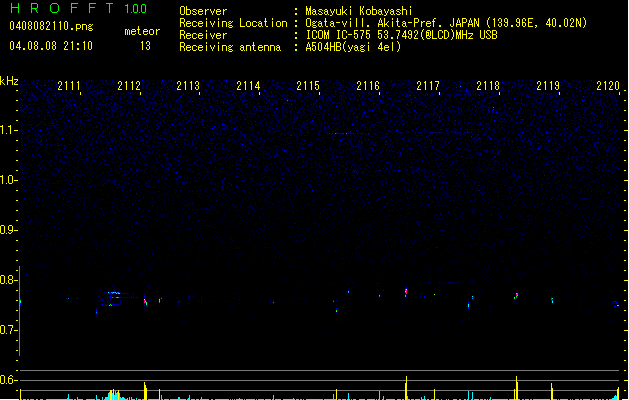Click the long meteor echo near 2112

pos(114,298)
